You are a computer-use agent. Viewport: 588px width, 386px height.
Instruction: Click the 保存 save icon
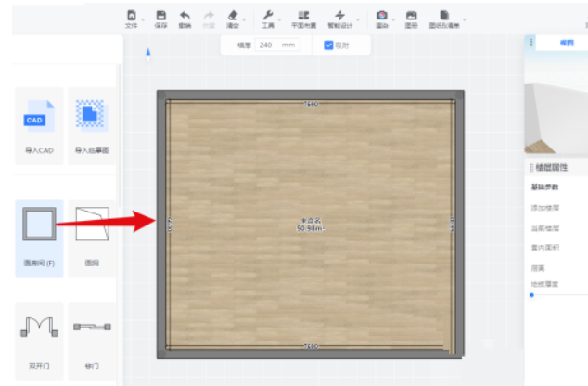[160, 16]
